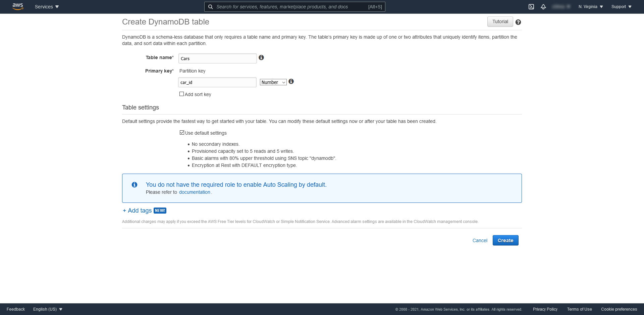This screenshot has width=644, height=315.
Task: Enable the Add sort key checkbox
Action: (181, 94)
